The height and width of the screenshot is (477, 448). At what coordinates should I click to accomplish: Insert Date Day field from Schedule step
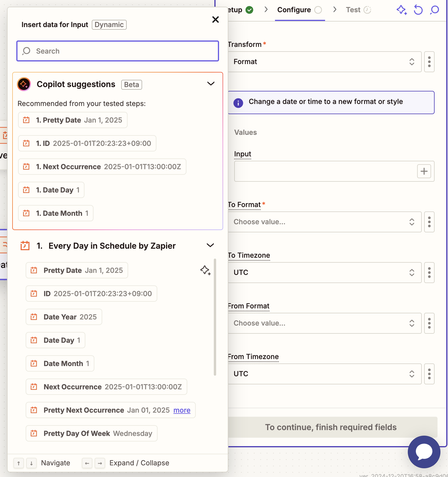coord(55,340)
